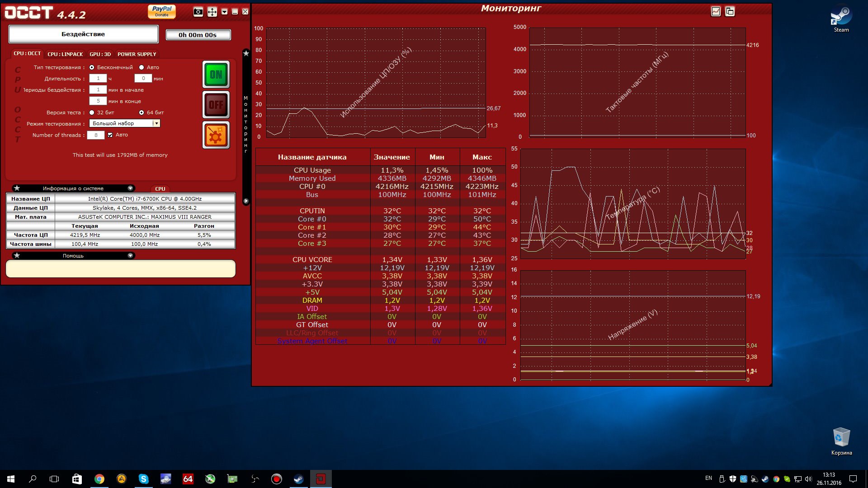Switch to the CPU : LINPACK tab
868x488 pixels.
(x=65, y=54)
